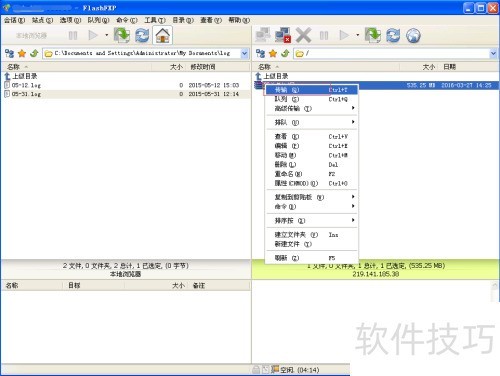Click the local pane favorites star icon
The height and width of the screenshot is (376, 500).
click(x=22, y=53)
